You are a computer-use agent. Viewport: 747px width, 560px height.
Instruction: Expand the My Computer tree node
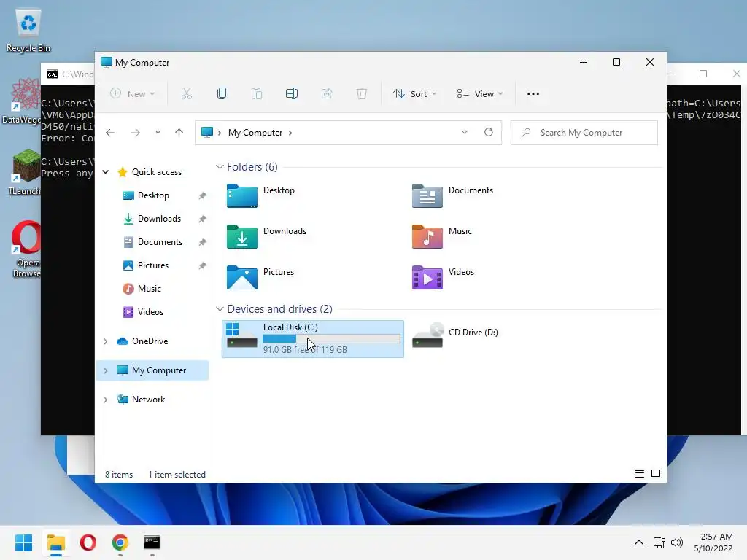point(106,370)
